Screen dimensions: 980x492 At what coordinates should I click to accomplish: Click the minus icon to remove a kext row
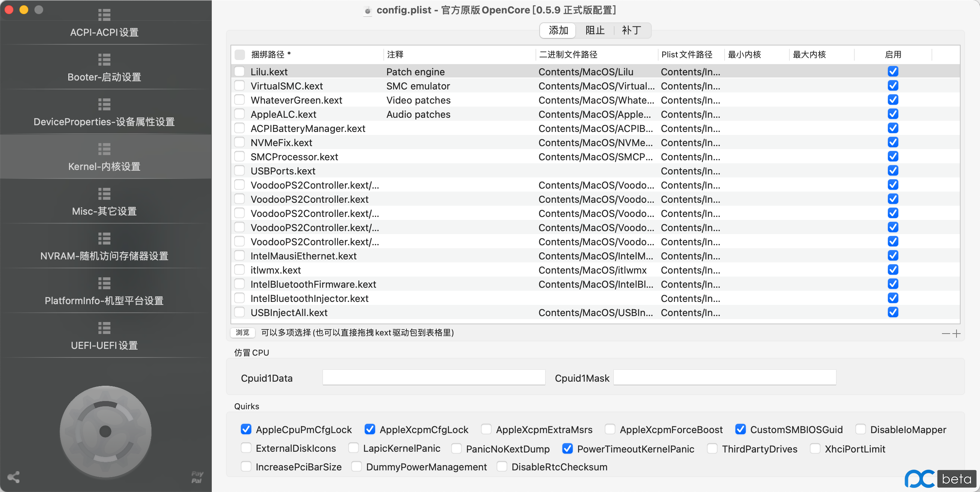946,334
